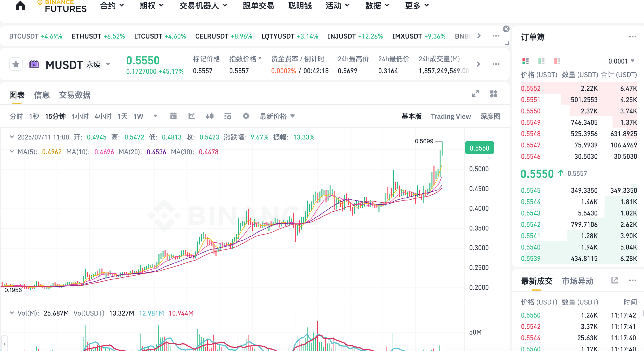This screenshot has height=351, width=644.
Task: Open latest trades in popout window
Action: coord(614,281)
